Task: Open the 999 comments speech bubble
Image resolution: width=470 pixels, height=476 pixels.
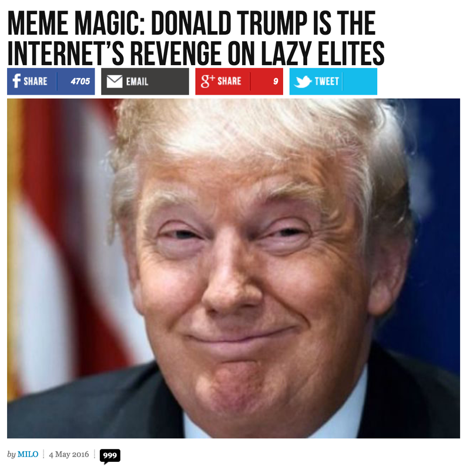Action: click(x=110, y=456)
